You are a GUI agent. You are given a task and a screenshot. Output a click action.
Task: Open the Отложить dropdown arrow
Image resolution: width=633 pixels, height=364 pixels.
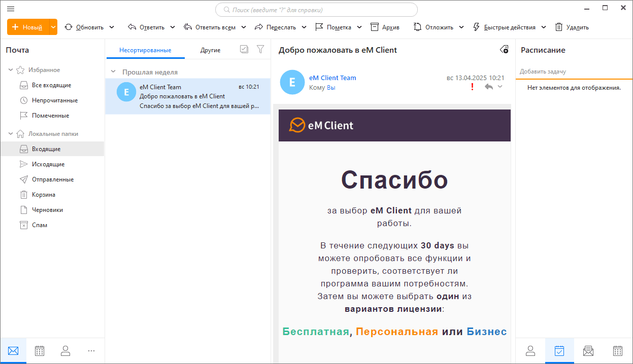point(461,27)
